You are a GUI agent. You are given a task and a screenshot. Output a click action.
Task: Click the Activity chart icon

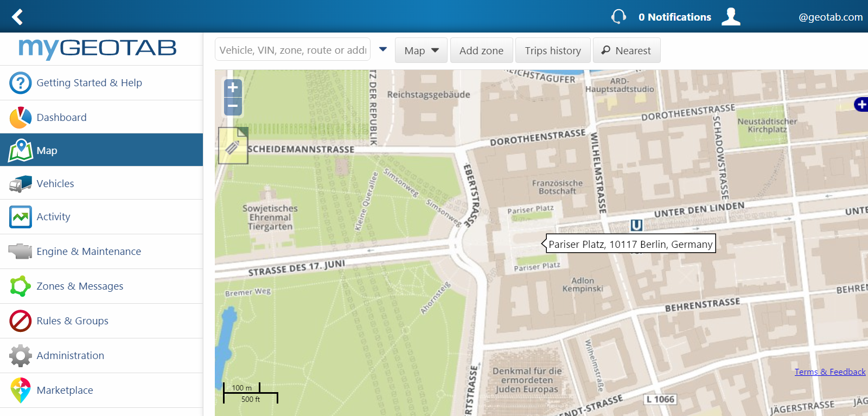(x=20, y=217)
